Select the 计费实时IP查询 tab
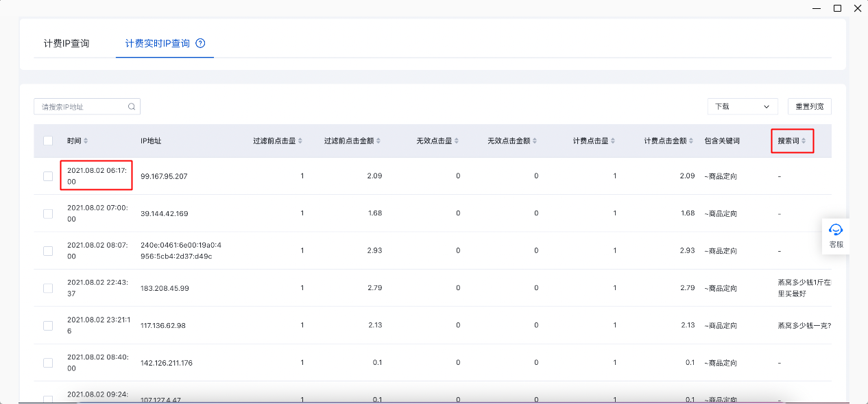This screenshot has height=404, width=868. 157,43
